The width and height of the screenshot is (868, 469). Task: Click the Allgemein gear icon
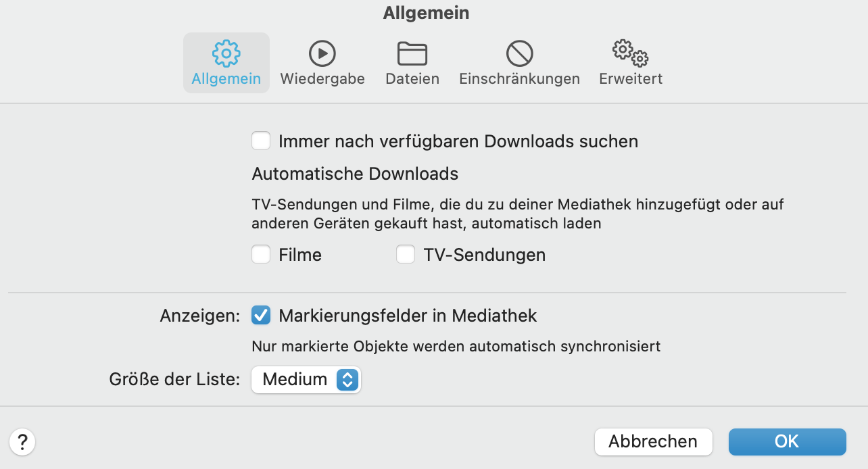pyautogui.click(x=226, y=53)
